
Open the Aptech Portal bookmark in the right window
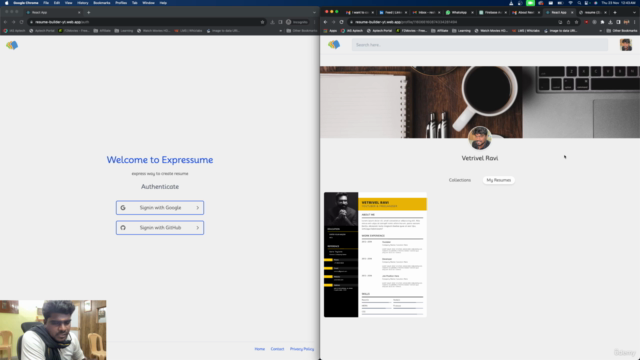point(380,31)
